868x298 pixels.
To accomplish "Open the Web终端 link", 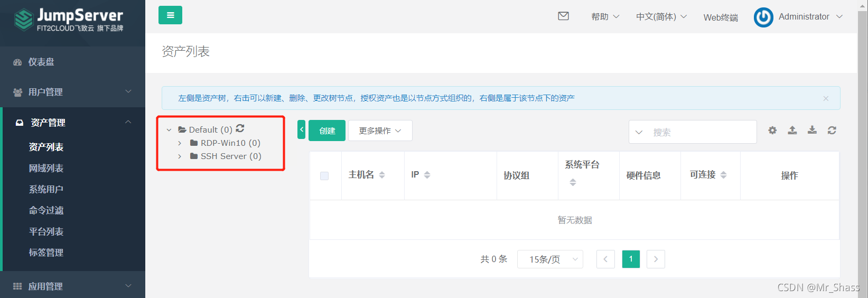I will 721,17.
